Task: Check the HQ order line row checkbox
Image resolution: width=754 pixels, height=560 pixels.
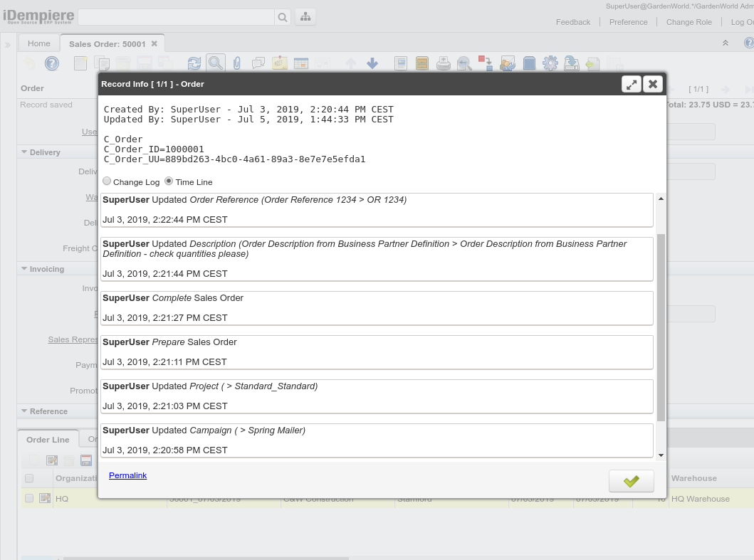Action: tap(28, 498)
